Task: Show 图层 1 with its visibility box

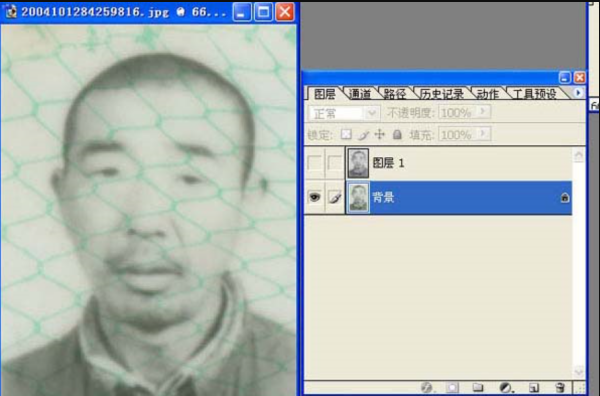Action: coord(315,163)
